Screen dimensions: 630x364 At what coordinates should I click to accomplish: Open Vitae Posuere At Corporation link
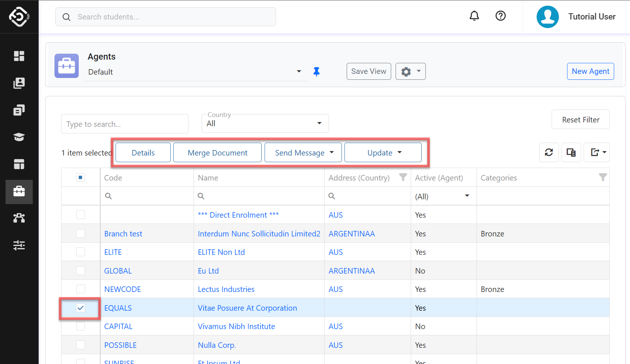247,308
